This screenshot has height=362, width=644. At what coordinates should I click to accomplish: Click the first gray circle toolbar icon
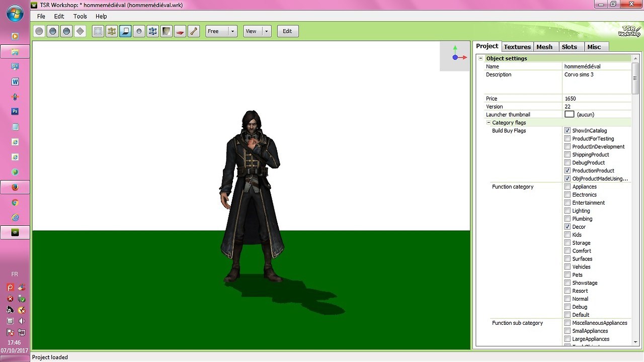pyautogui.click(x=39, y=31)
